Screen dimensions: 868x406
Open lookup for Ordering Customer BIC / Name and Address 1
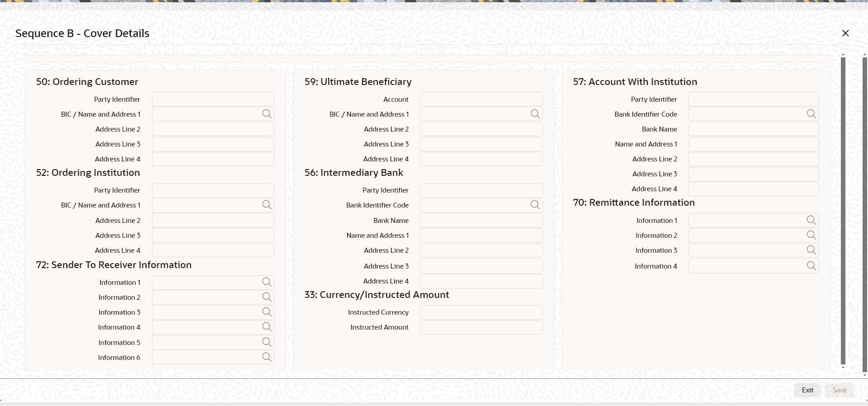pos(267,114)
